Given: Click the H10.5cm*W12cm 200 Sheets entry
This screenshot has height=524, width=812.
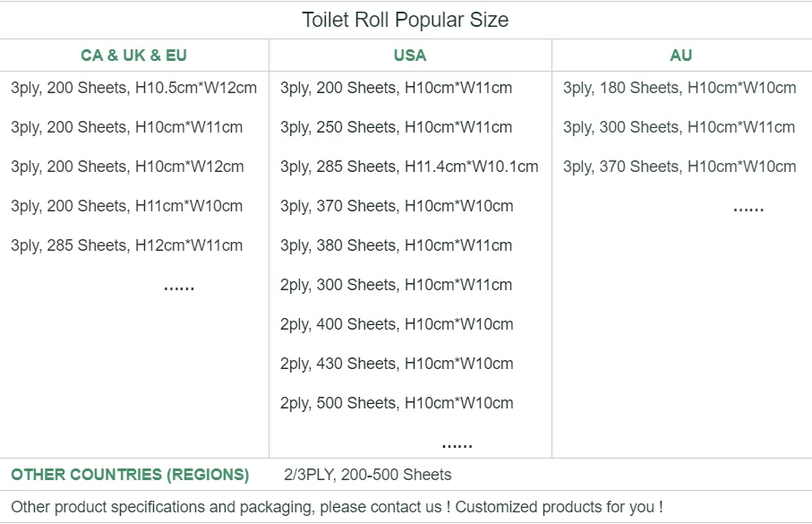Looking at the screenshot, I should (133, 88).
